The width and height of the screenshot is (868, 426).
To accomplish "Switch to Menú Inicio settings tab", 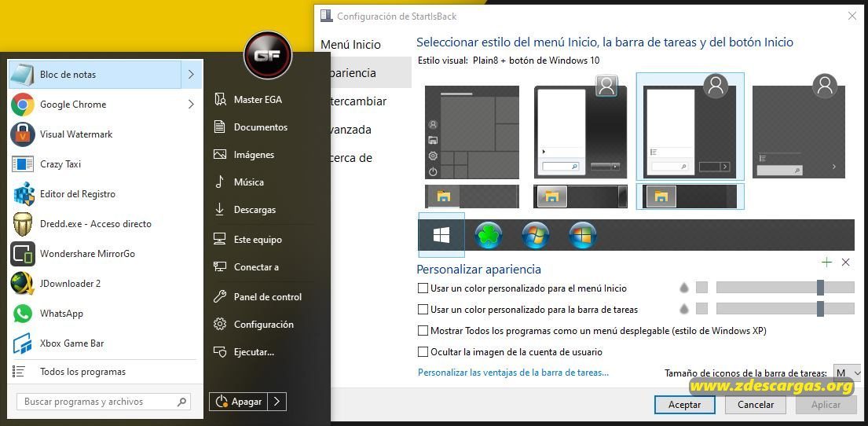I will click(x=350, y=45).
